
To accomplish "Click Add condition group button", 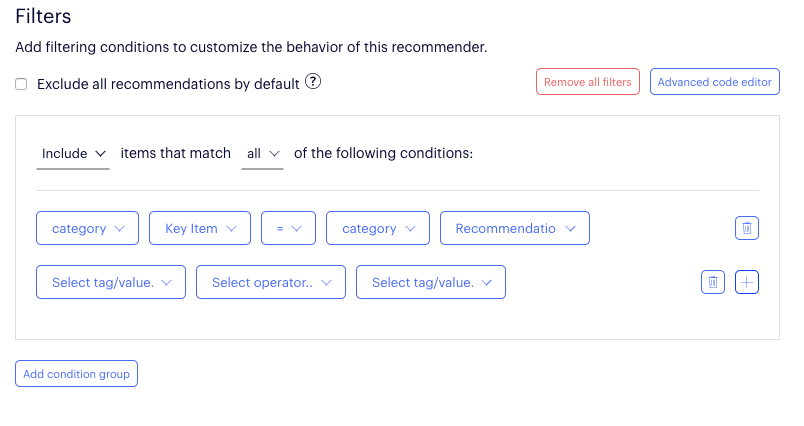I will 76,374.
